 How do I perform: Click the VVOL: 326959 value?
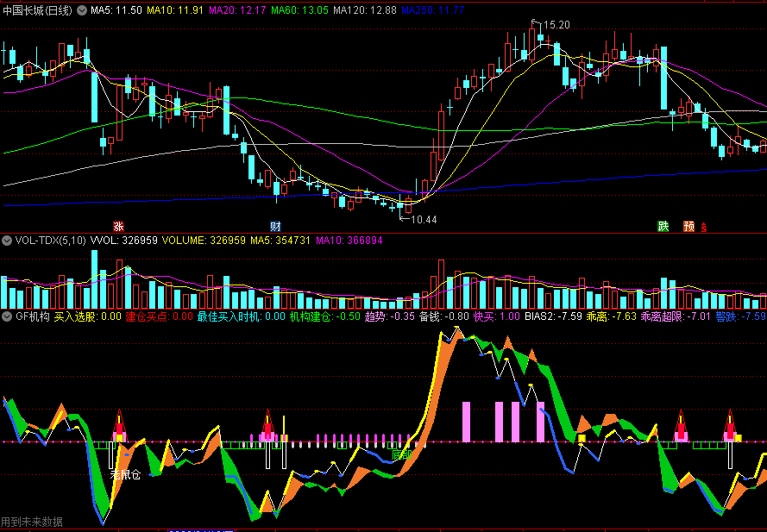click(x=123, y=241)
